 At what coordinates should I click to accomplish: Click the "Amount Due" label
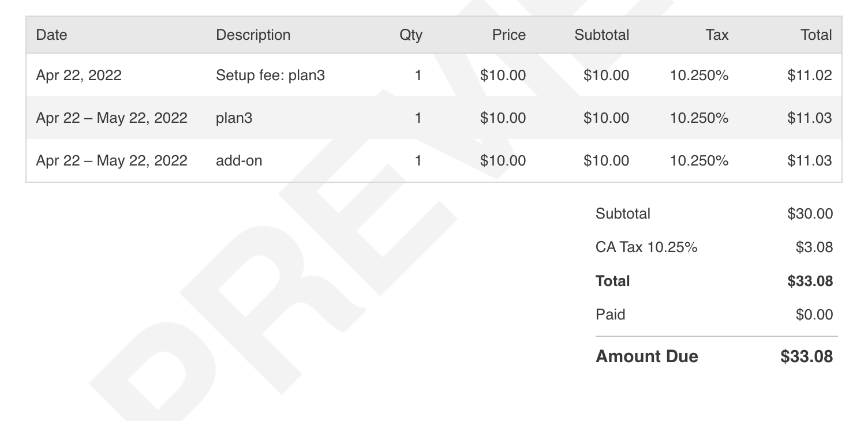click(646, 356)
